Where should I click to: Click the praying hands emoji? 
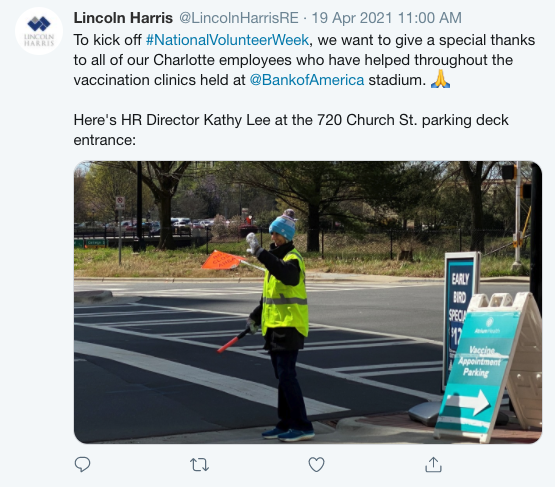(x=440, y=79)
